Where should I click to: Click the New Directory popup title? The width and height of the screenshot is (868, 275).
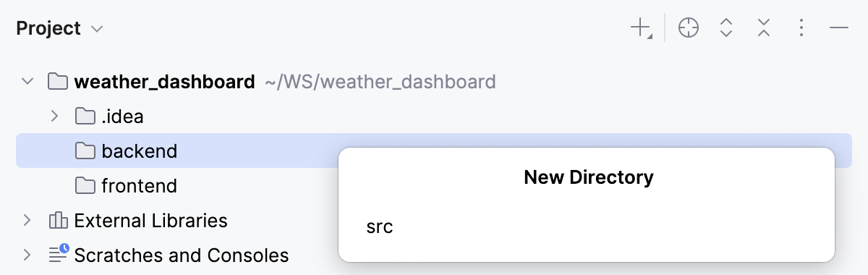(x=589, y=177)
